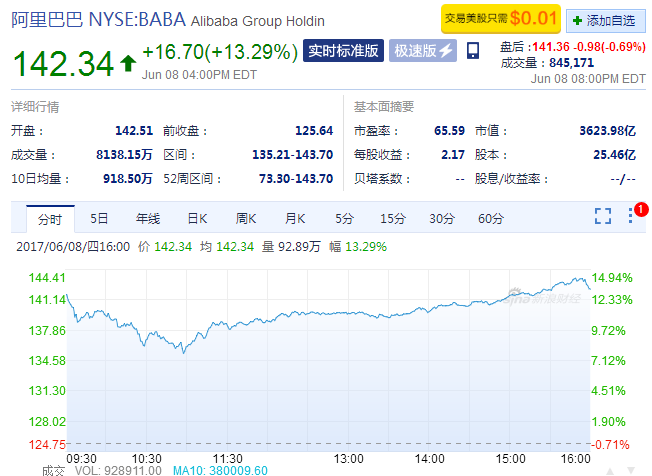Click the 均 142.34 average readout
The image size is (652, 476).
(x=227, y=247)
